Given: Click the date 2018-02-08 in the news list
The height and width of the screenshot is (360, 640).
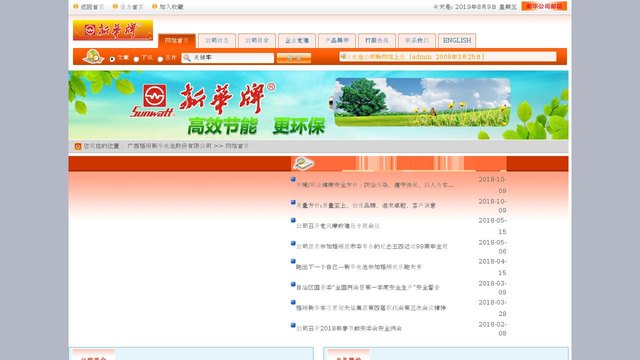Looking at the screenshot, I should (492, 329).
